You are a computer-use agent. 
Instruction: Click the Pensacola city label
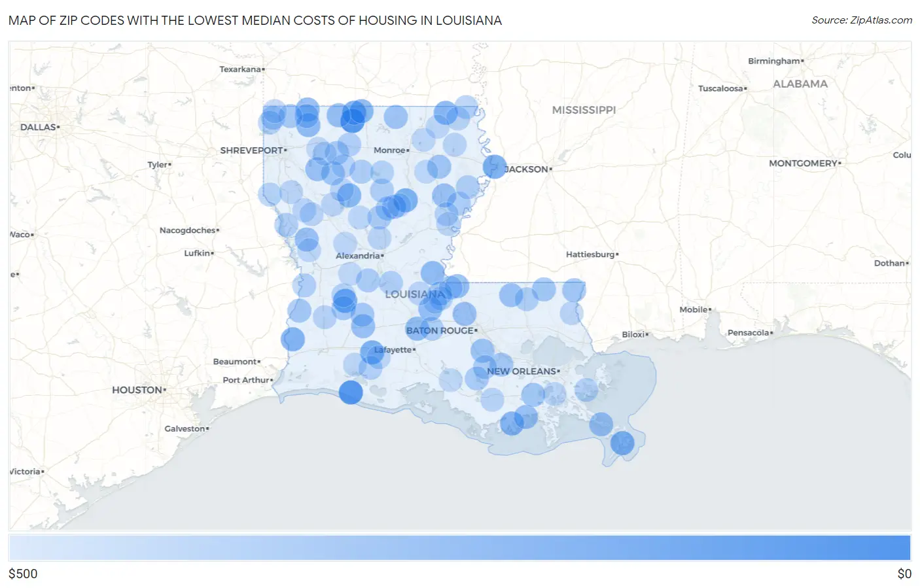pyautogui.click(x=749, y=333)
